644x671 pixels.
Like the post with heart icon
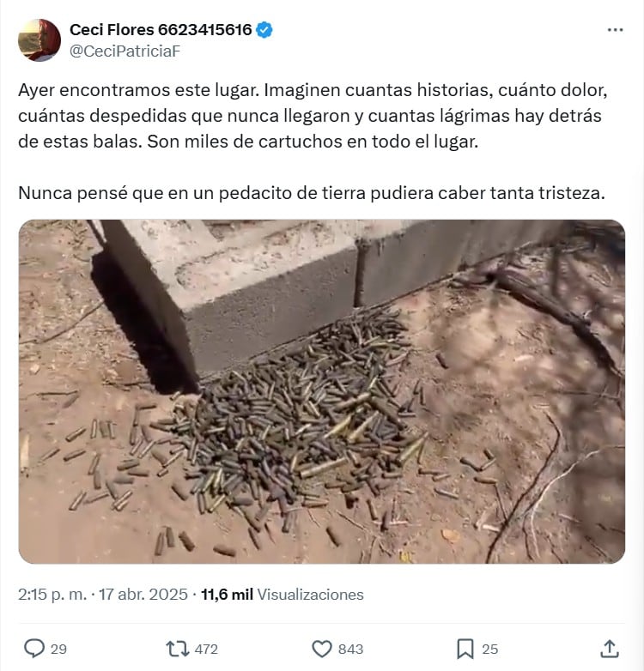pos(322,649)
